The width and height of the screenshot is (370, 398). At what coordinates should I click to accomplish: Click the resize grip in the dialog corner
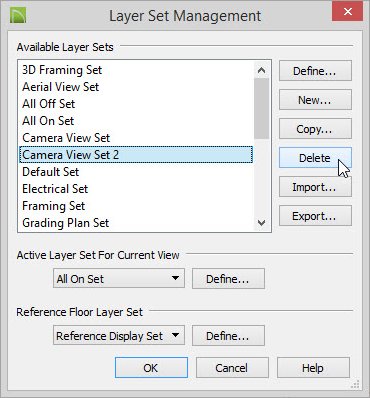[355, 384]
